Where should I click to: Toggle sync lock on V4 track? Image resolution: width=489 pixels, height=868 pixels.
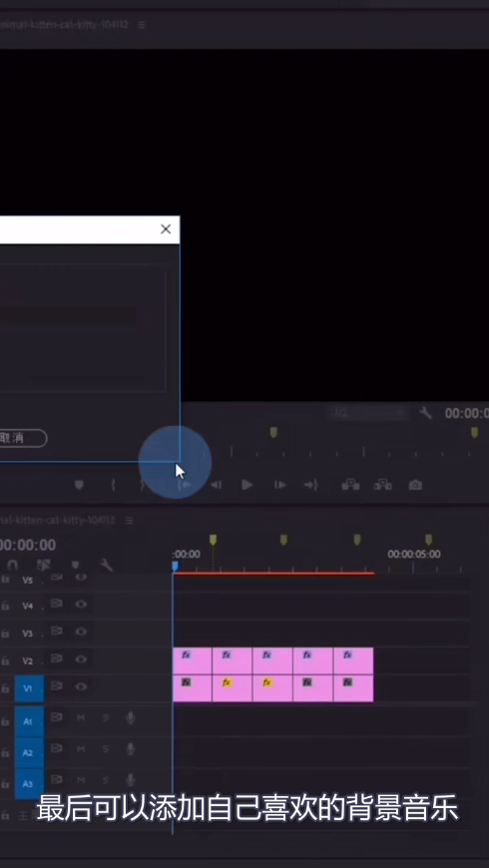point(57,604)
